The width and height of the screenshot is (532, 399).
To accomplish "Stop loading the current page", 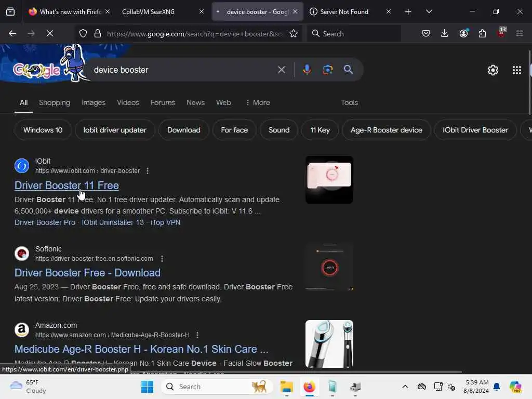I will [x=49, y=33].
